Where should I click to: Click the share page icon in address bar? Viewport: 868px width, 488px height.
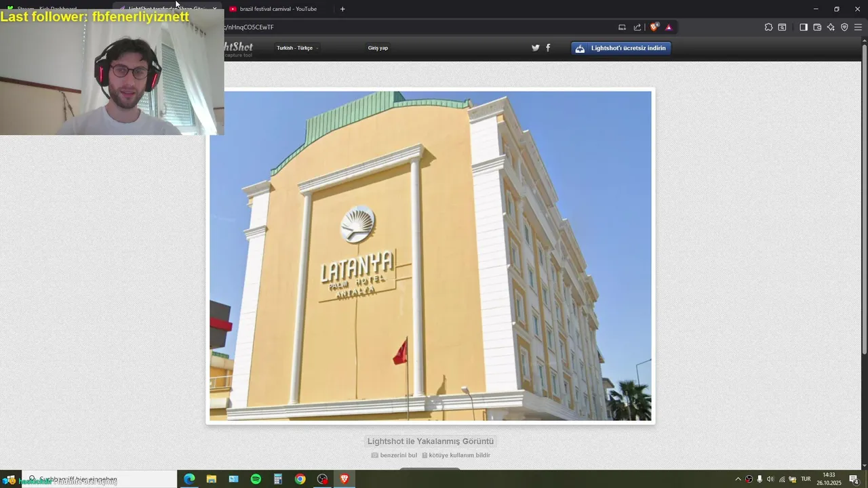pos(637,27)
